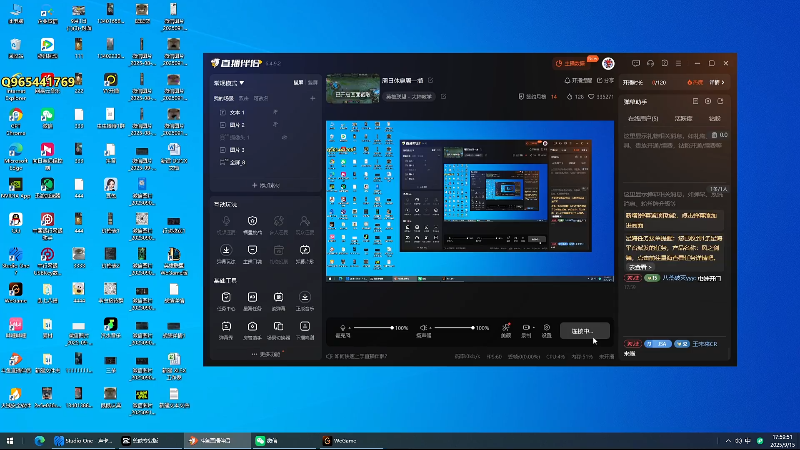
Task: Click the 去查看 button in the notice
Action: 640,267
